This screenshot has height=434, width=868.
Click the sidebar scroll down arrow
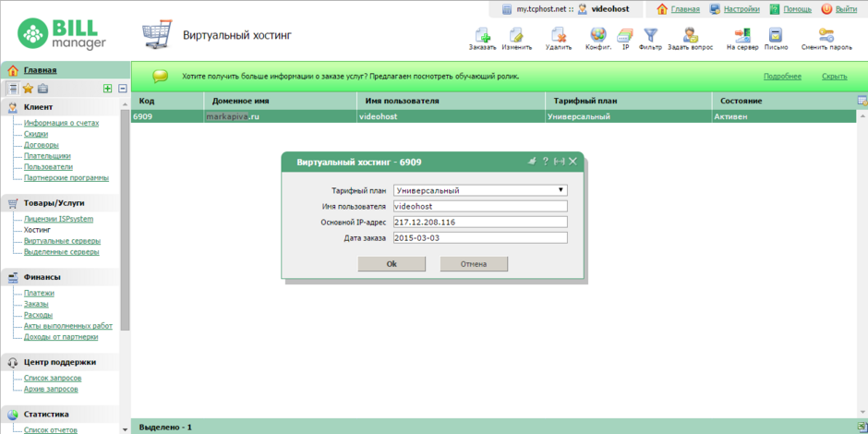(x=125, y=429)
